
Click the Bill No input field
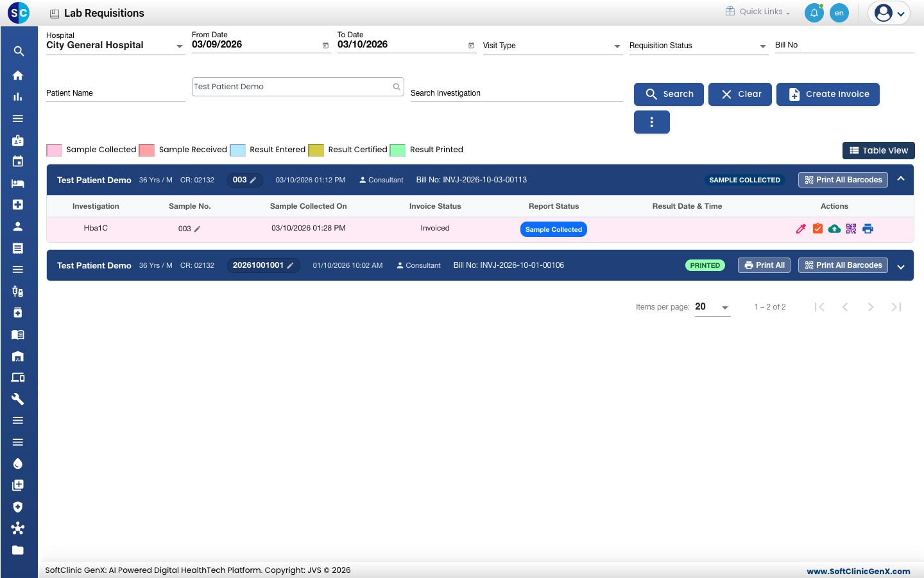click(x=844, y=45)
